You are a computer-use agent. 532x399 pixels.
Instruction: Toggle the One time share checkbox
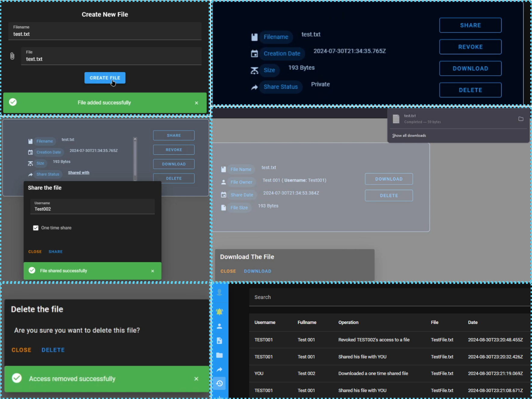[36, 228]
